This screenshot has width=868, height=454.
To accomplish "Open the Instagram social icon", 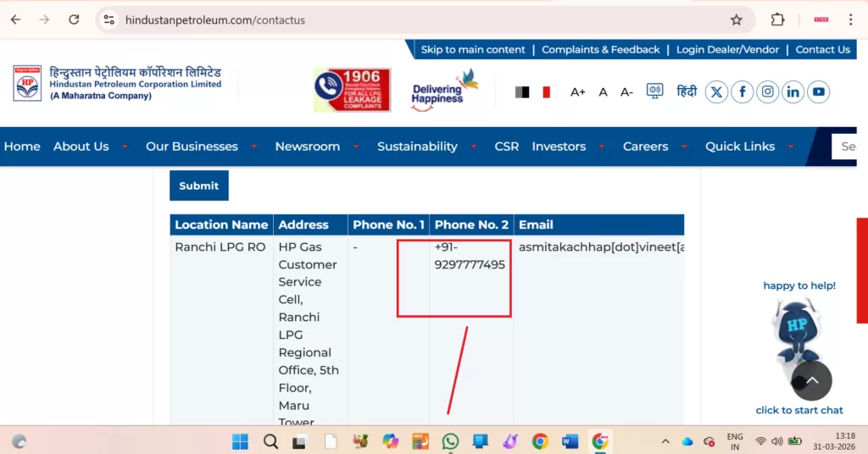I will coord(767,91).
